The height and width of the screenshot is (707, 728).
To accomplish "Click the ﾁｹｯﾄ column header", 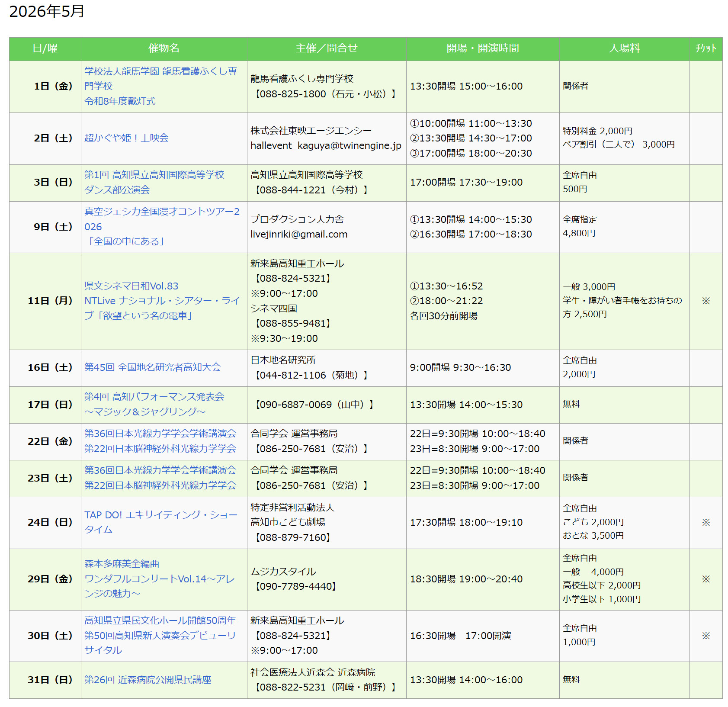I will coord(706,48).
